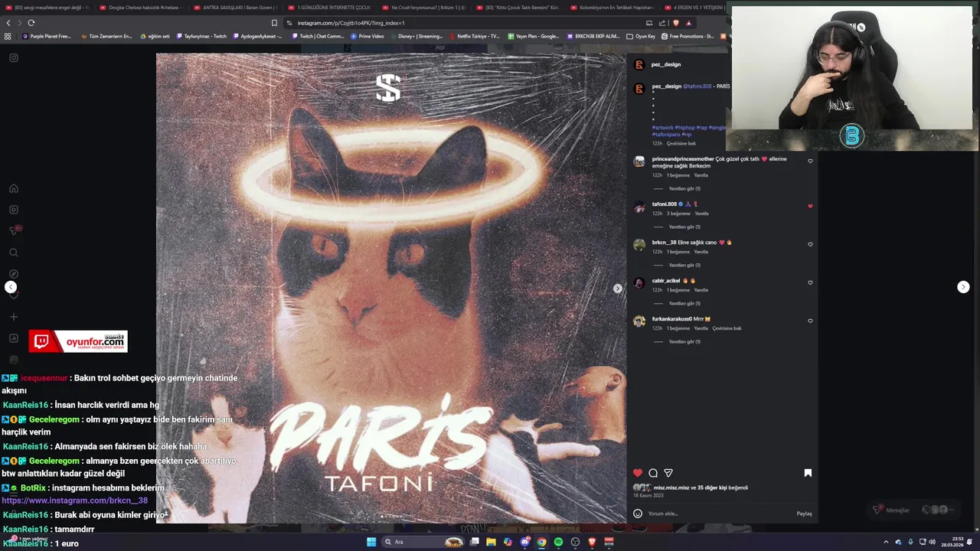Open tafoni.808's profile from the comment
The height and width of the screenshot is (551, 980).
pyautogui.click(x=664, y=204)
